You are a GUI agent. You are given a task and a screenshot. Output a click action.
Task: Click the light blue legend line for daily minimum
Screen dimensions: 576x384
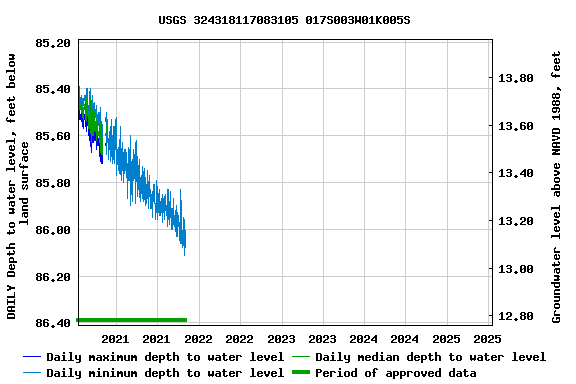click(x=32, y=373)
